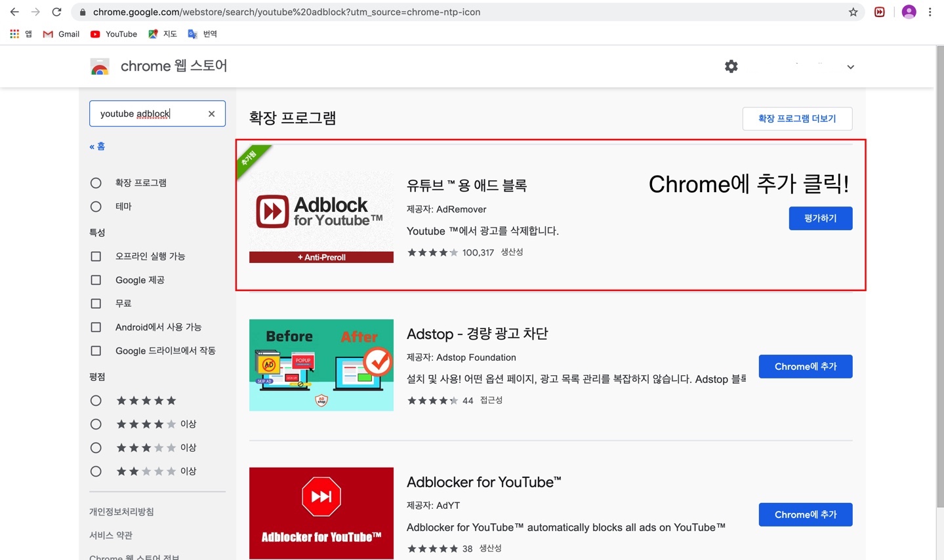
Task: Click the « 홈 home link
Action: pos(97,146)
